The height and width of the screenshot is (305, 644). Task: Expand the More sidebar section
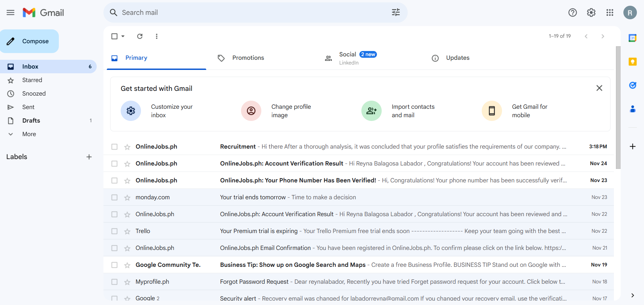[x=29, y=134]
